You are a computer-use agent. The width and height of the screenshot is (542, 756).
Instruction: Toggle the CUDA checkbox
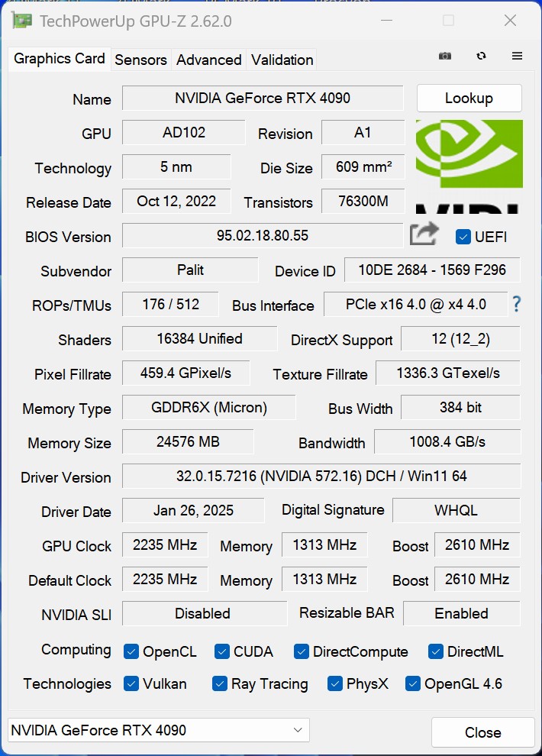[x=221, y=651]
